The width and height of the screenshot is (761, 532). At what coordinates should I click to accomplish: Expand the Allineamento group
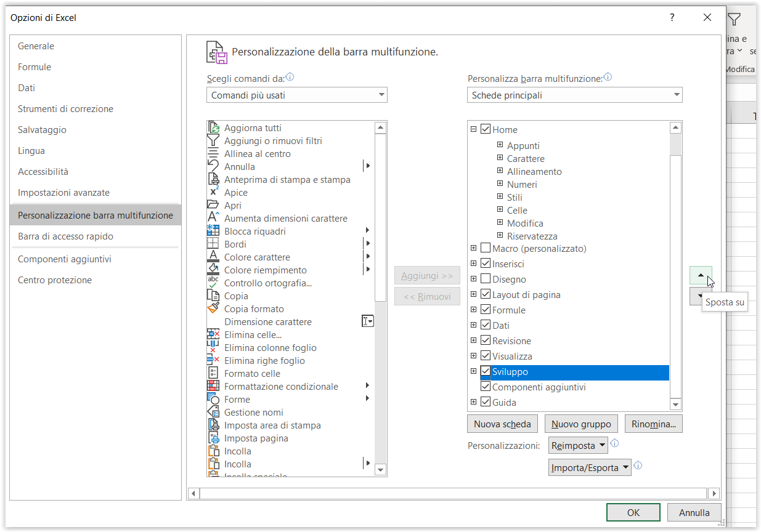pos(500,171)
